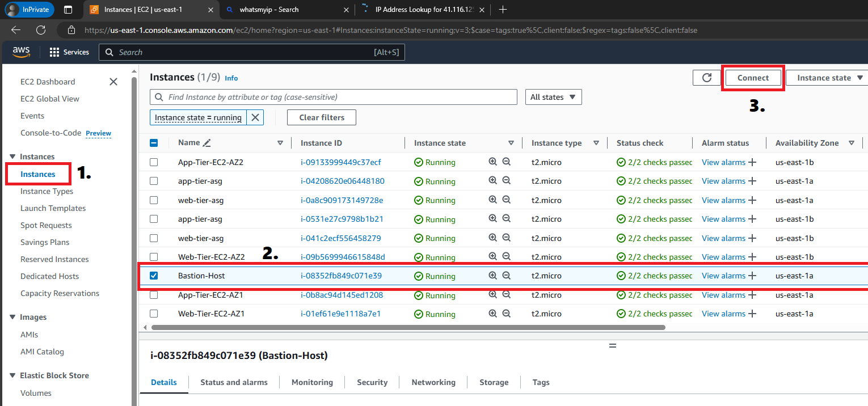This screenshot has height=406, width=868.
Task: Sort by Availability Zone column arrow
Action: coord(852,143)
